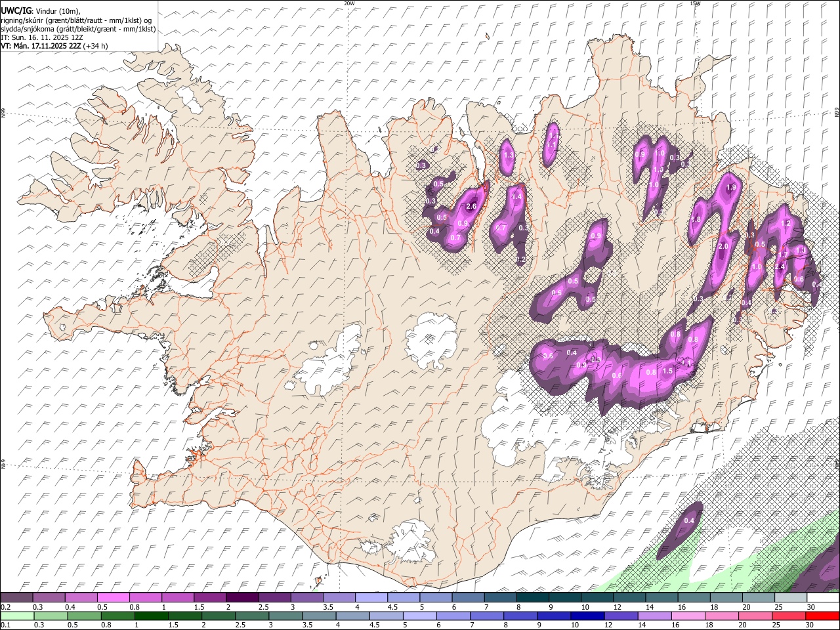This screenshot has width=840, height=630.
Task: Pick the bright red rain swatch at 30
Action: pyautogui.click(x=823, y=616)
